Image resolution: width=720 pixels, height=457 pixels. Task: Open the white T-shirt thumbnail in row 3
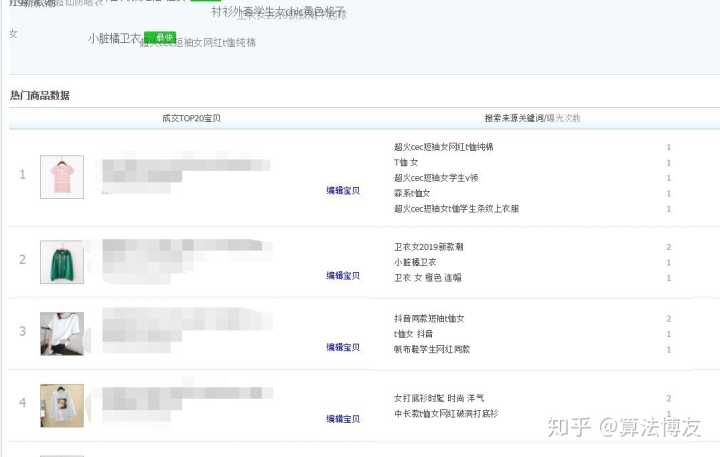pos(62,334)
